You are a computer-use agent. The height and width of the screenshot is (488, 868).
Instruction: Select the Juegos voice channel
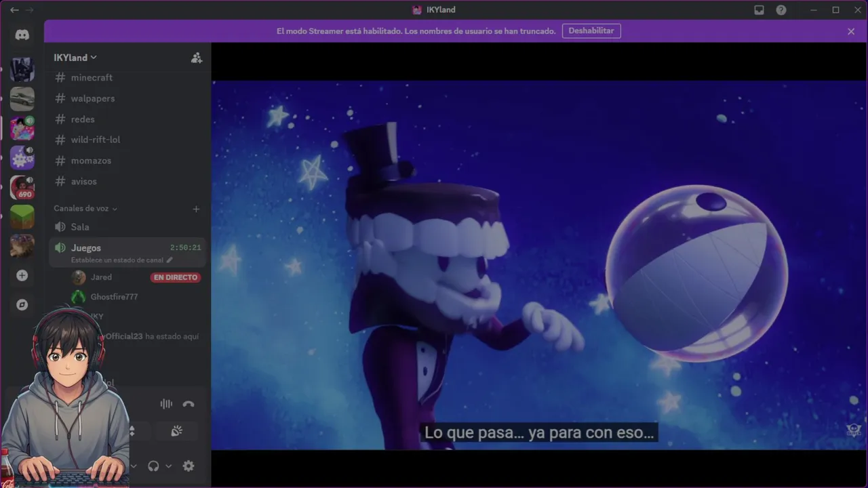127,252
